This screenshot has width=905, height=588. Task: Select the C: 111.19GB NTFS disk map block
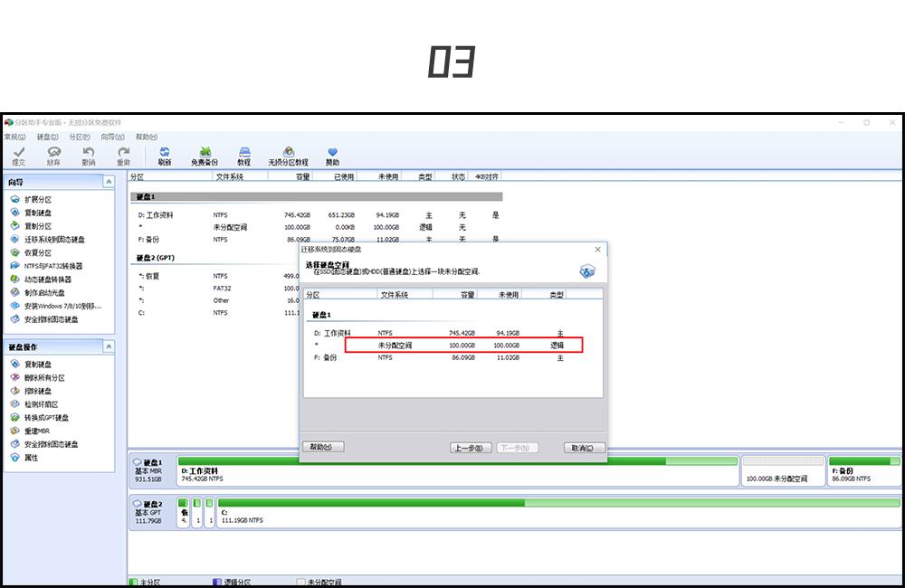tap(558, 512)
